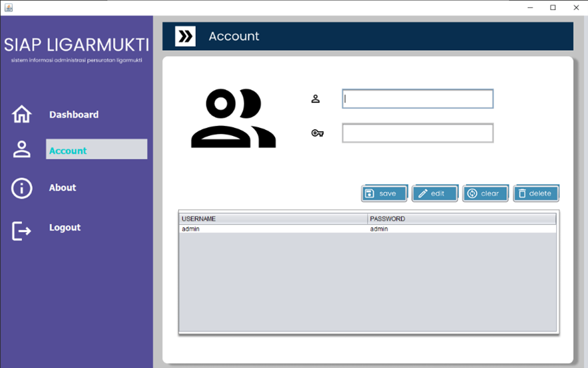Click the Dashboard home icon

coord(22,115)
